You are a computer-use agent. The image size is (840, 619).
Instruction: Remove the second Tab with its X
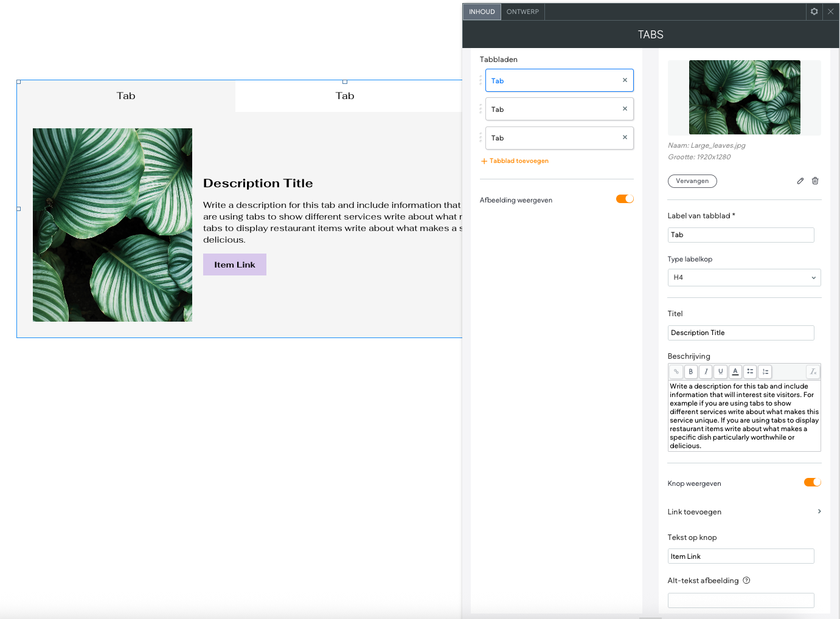(625, 109)
